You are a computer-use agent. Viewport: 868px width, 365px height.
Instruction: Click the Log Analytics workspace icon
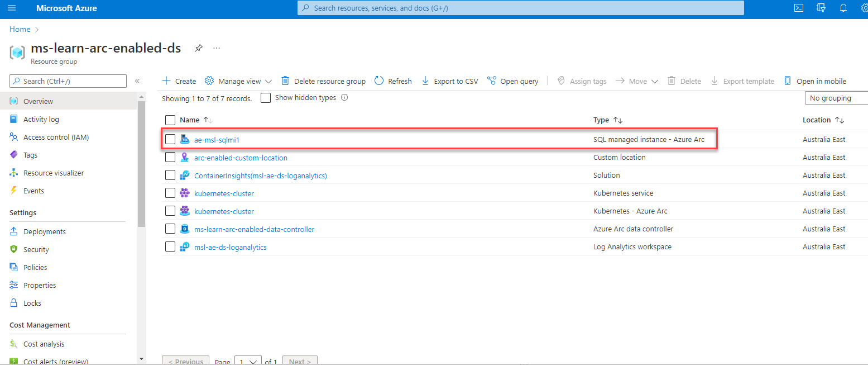pos(185,247)
